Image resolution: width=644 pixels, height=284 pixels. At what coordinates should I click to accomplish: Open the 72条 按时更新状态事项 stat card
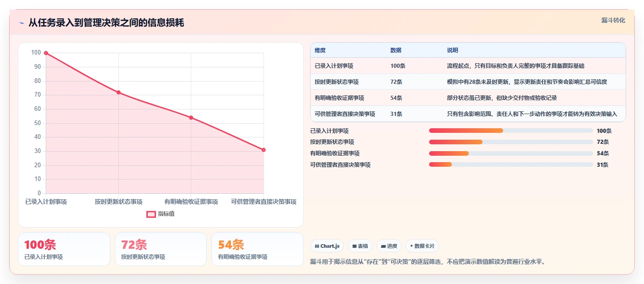point(161,249)
